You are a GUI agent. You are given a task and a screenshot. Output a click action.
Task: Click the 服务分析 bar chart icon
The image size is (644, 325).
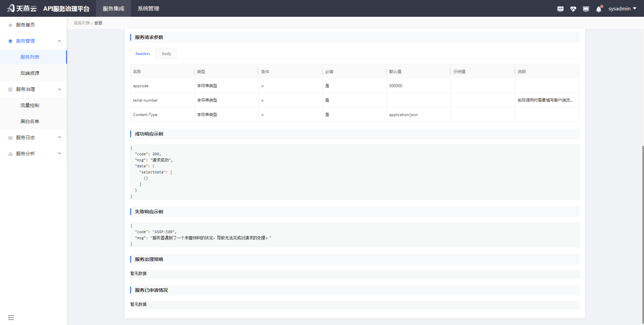click(10, 153)
